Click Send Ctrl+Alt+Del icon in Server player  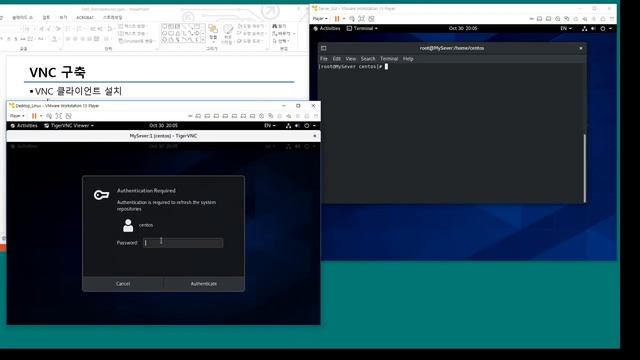coord(352,19)
